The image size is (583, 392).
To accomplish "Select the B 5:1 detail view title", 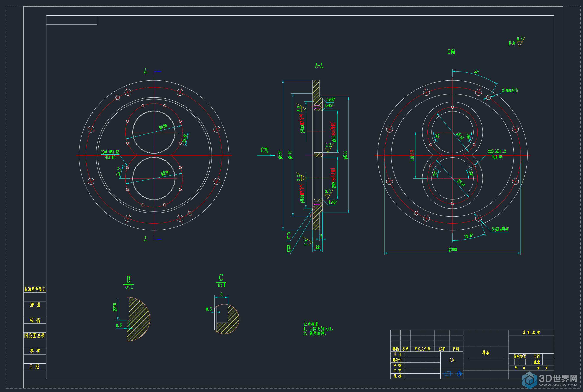I will tap(129, 283).
